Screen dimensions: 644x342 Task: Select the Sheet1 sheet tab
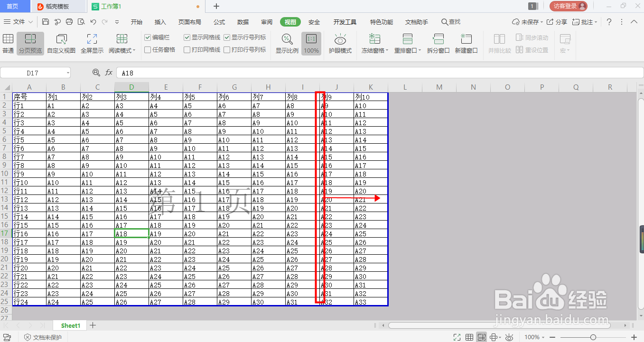point(71,325)
